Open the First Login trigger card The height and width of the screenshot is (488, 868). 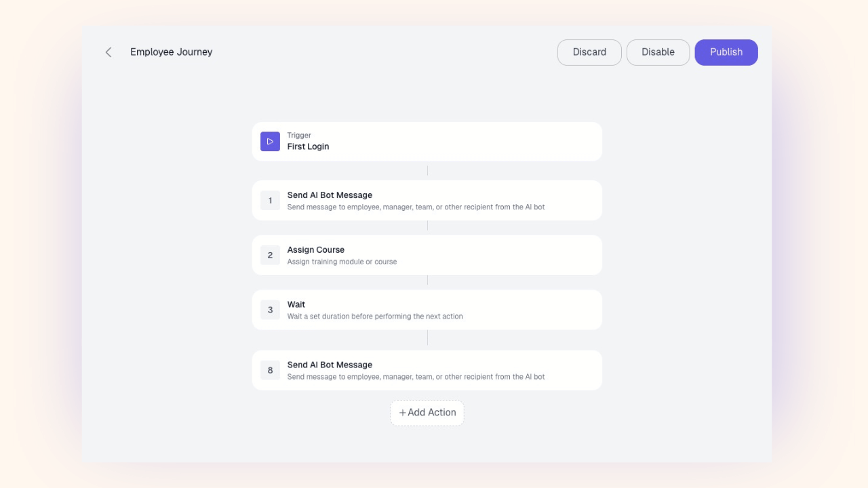[x=427, y=141]
